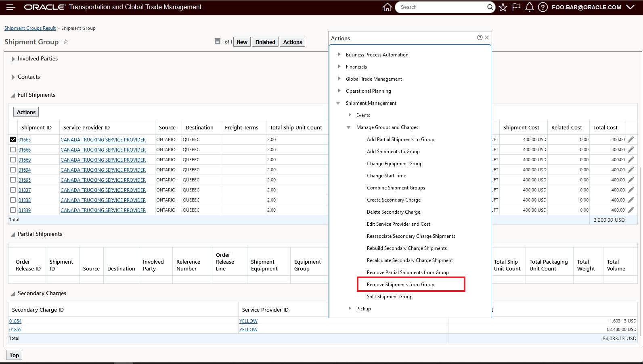Open the hamburger navigation menu

tap(10, 7)
